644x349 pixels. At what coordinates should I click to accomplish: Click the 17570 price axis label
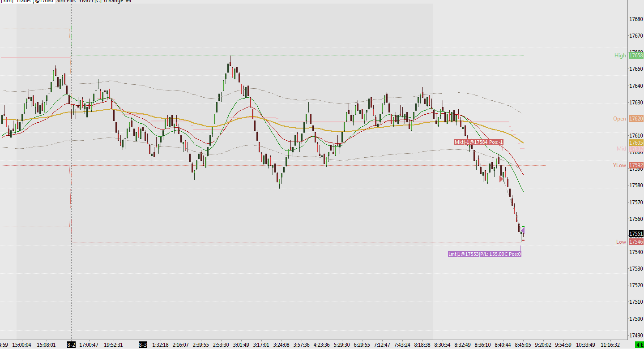(636, 203)
